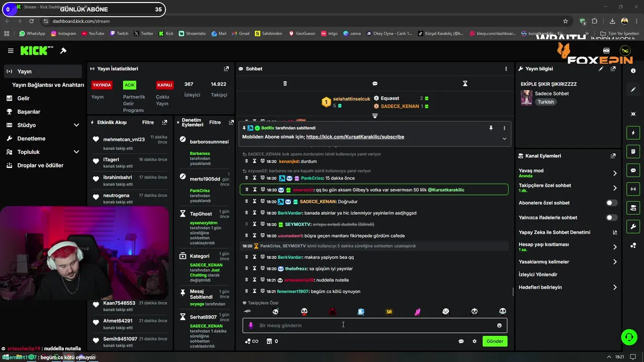
Task: Open the YouTube bookmark
Action: (x=93, y=34)
